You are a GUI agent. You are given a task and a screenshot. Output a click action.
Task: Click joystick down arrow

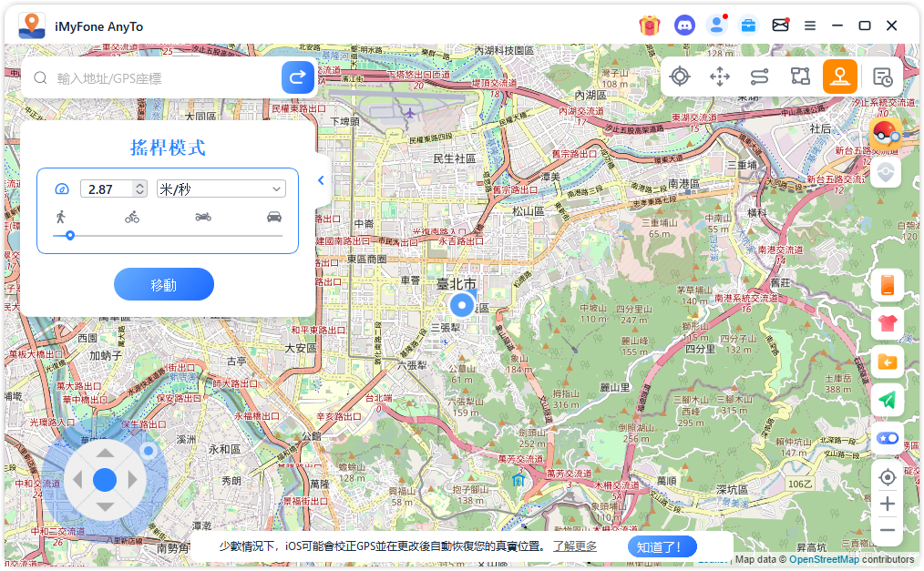pos(105,507)
